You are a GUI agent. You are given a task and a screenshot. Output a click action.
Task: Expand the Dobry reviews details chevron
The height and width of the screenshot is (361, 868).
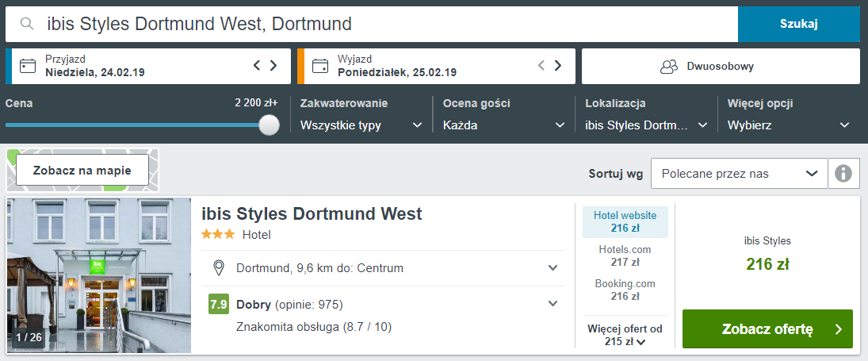coord(553,303)
